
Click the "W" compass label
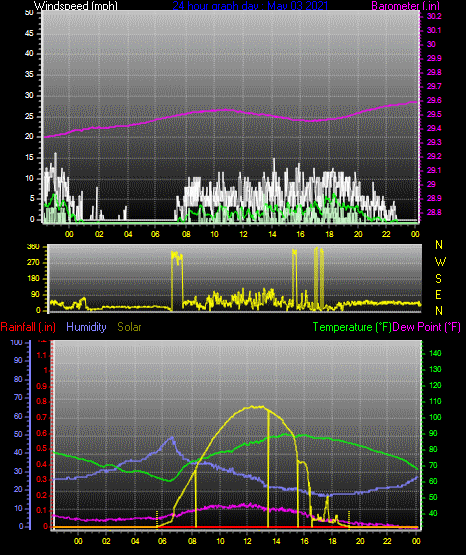coord(440,262)
